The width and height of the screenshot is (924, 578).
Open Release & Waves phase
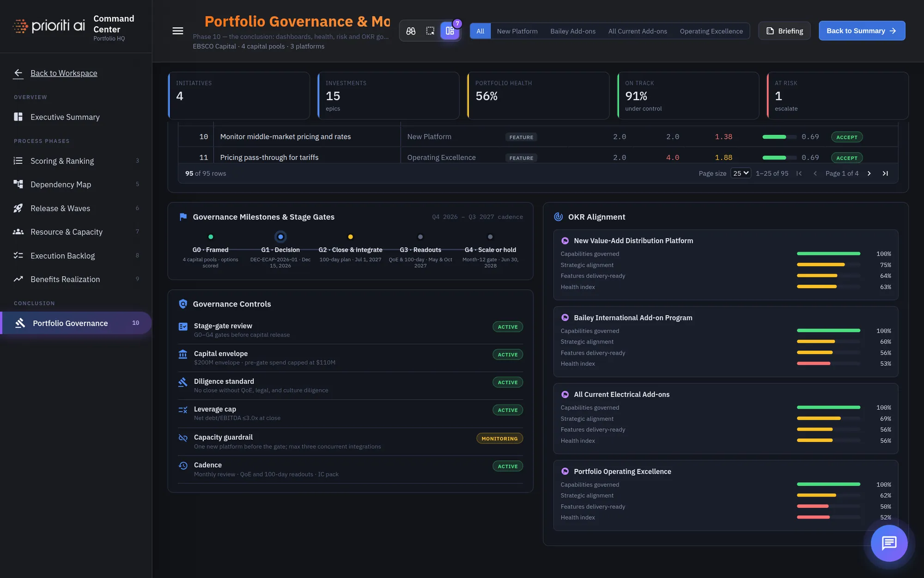[x=76, y=208]
